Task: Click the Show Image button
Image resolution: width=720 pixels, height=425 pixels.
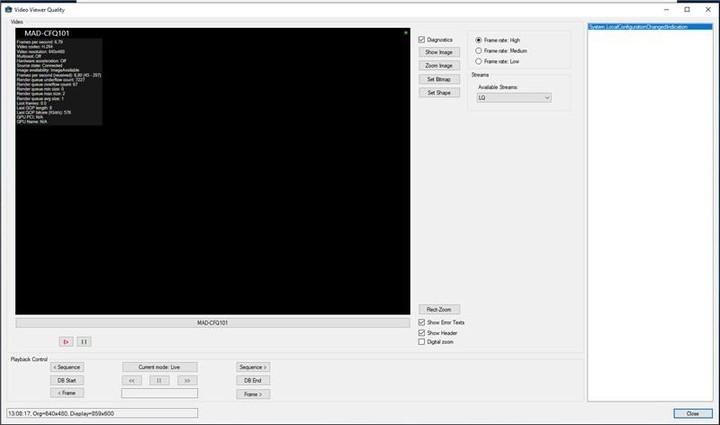Action: [x=438, y=52]
